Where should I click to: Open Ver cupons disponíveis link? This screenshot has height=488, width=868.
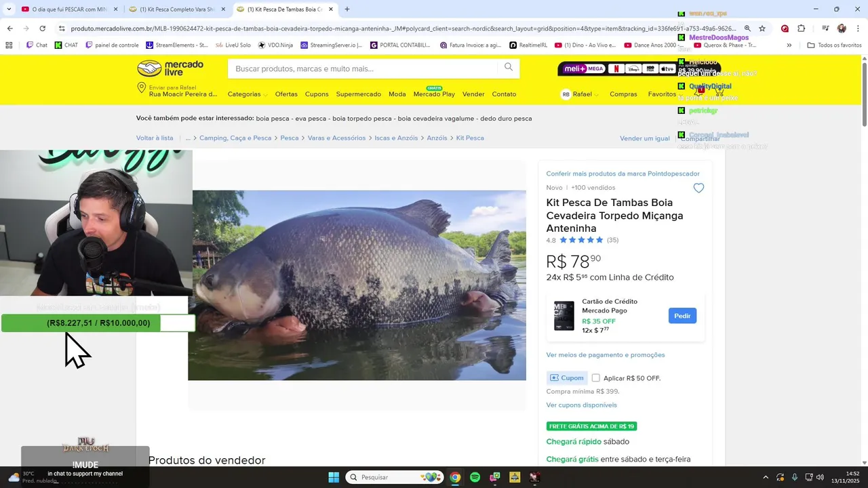coord(581,405)
